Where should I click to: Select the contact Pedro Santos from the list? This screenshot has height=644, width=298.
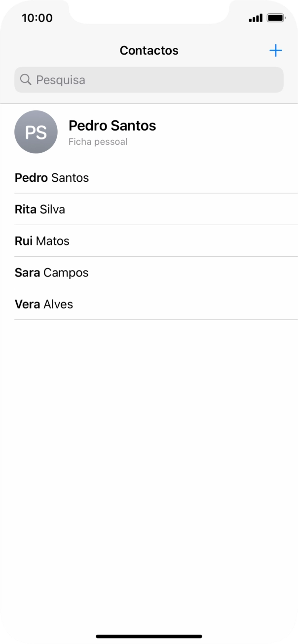[x=51, y=178]
